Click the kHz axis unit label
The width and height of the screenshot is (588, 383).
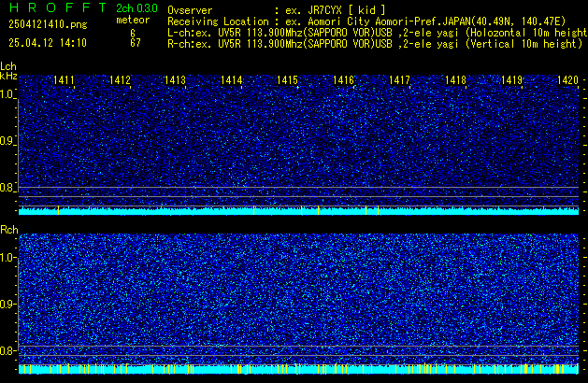tap(8, 76)
